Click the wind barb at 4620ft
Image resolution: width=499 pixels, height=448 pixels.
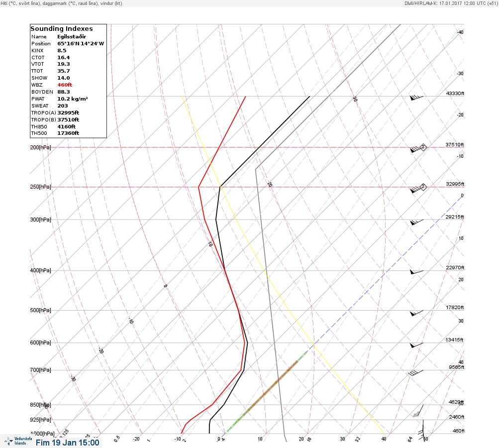(x=418, y=411)
